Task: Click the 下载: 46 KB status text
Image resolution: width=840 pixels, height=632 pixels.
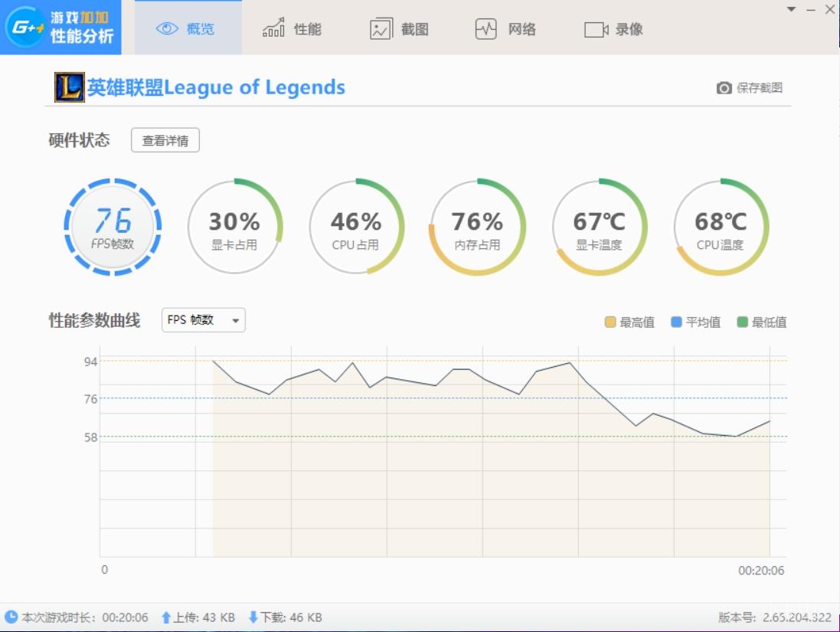Action: 292,617
